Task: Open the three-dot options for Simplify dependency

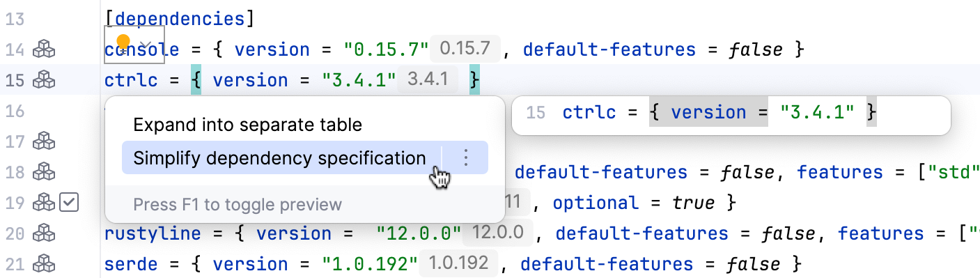Action: tap(466, 158)
